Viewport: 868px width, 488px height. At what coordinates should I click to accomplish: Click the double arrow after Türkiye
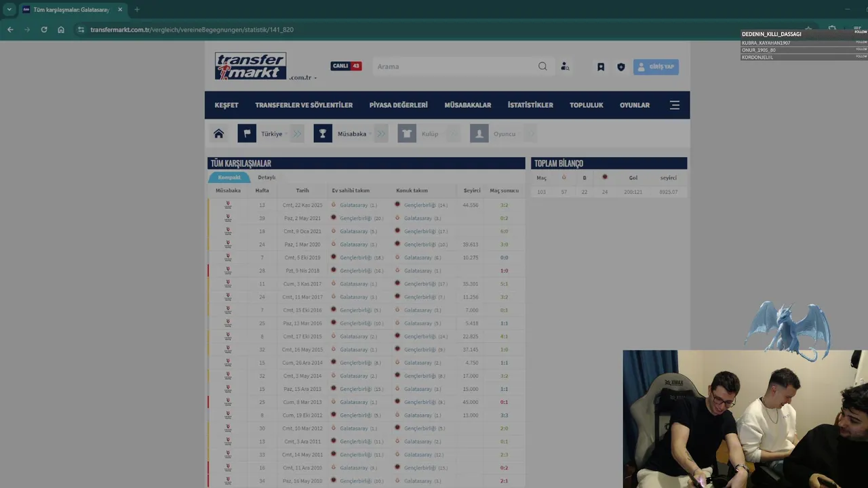(x=297, y=134)
